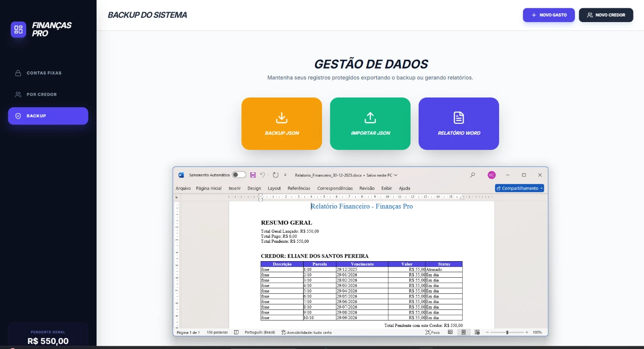Toggle the Salvamento Automático switch
This screenshot has width=644, height=349.
point(239,175)
